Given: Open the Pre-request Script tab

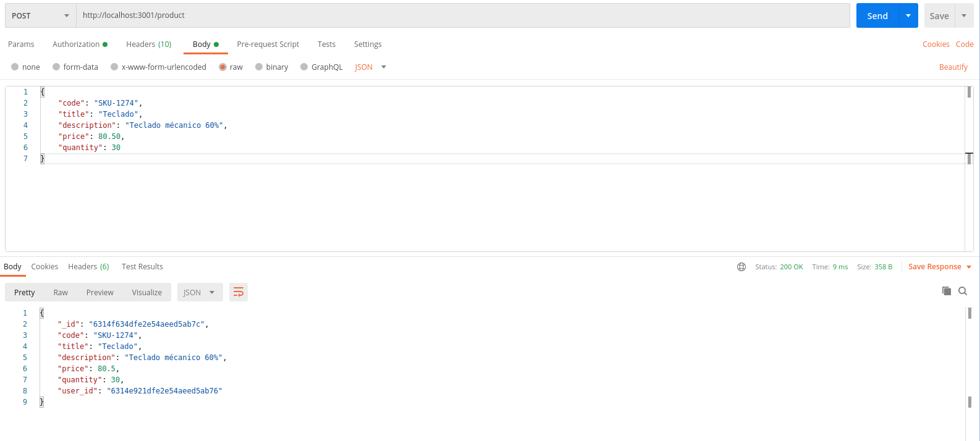Looking at the screenshot, I should [268, 44].
